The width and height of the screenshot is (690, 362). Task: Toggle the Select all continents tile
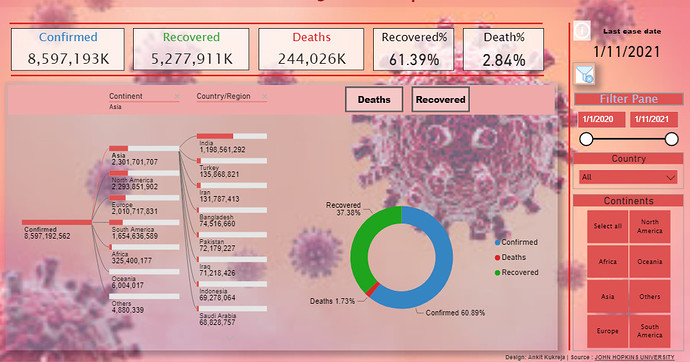click(607, 226)
